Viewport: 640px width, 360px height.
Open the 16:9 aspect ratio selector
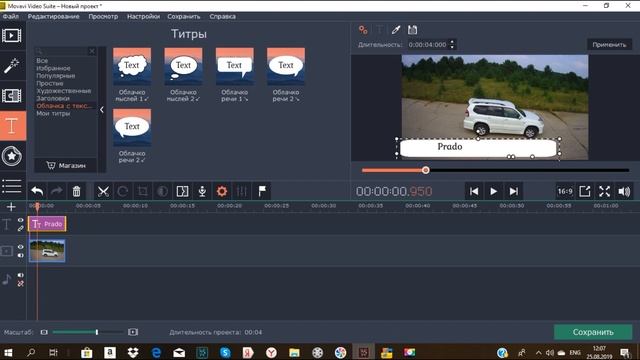565,191
